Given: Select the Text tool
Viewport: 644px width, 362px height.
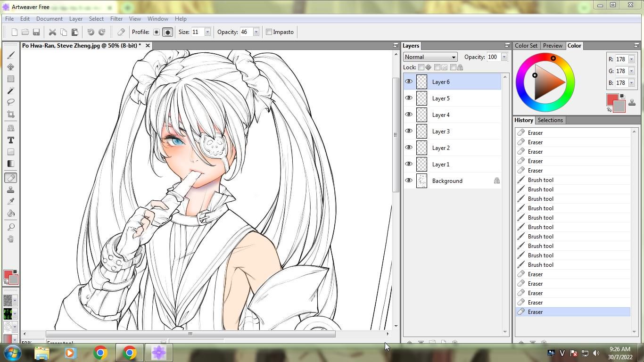Looking at the screenshot, I should pos(11,140).
